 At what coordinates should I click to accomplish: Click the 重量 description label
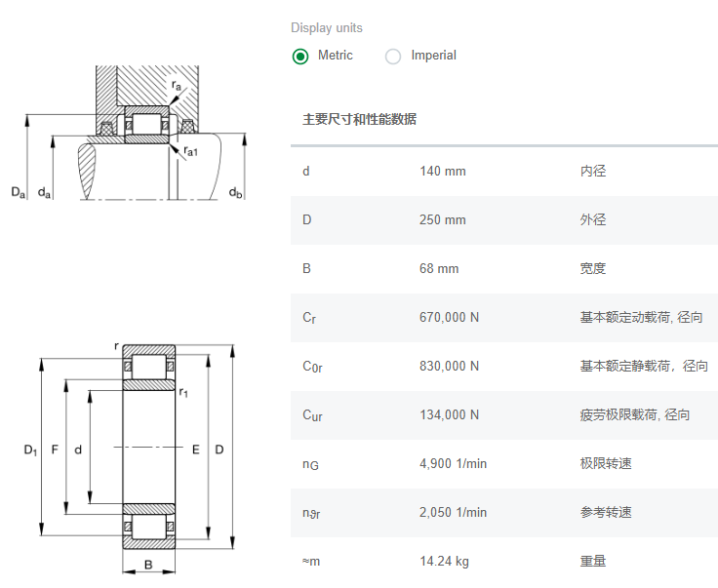point(593,562)
